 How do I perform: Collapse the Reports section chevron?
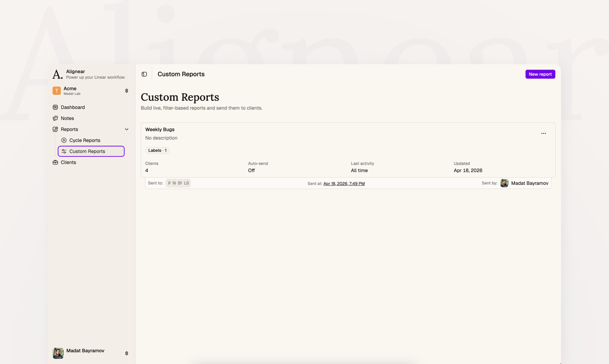coord(127,129)
